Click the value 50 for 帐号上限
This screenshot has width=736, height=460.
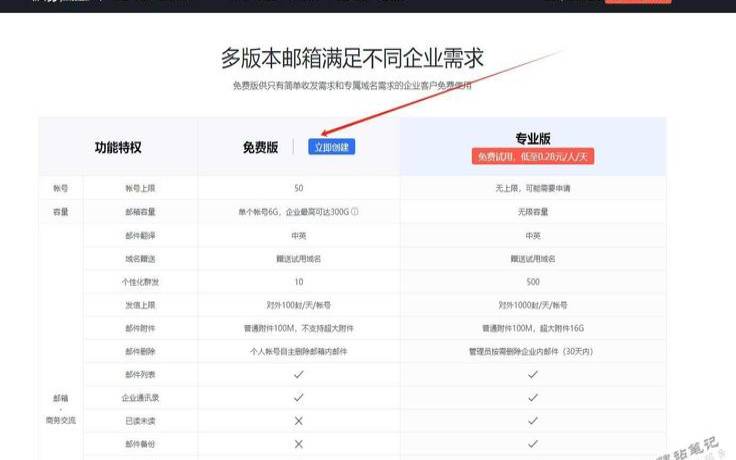(299, 188)
